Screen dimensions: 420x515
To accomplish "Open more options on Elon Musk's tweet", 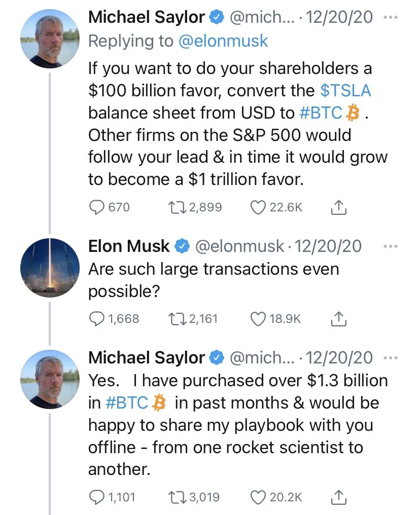I will click(x=391, y=246).
